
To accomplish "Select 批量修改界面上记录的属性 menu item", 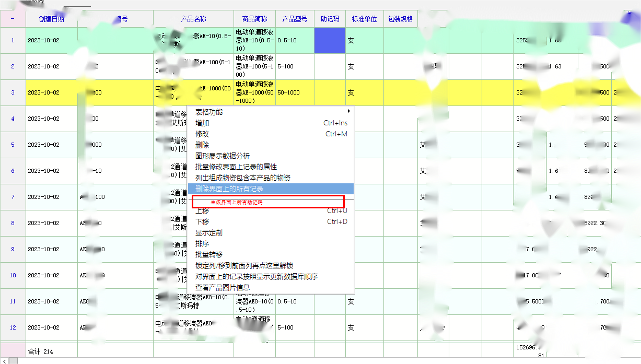I will click(236, 167).
